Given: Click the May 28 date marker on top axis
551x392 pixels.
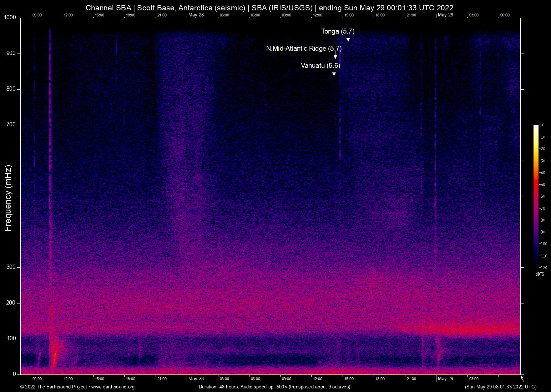Looking at the screenshot, I should pos(196,15).
